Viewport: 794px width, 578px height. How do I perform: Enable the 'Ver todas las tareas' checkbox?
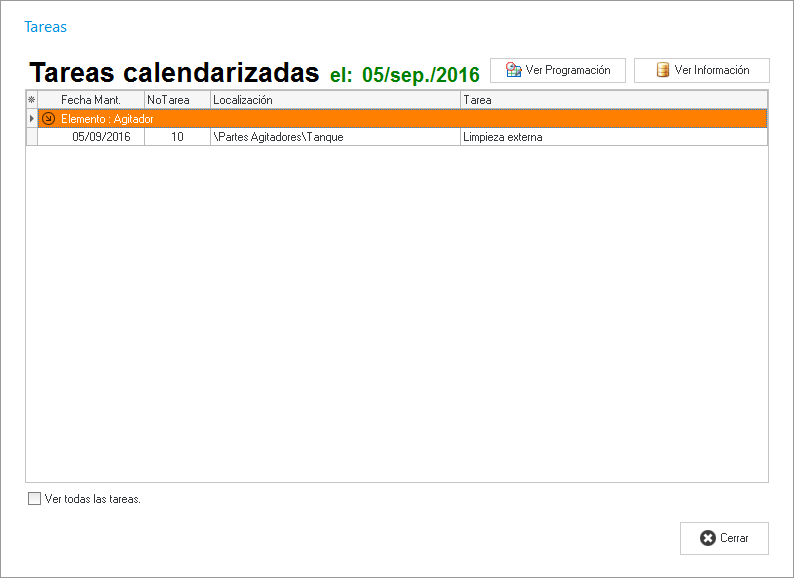(x=35, y=498)
